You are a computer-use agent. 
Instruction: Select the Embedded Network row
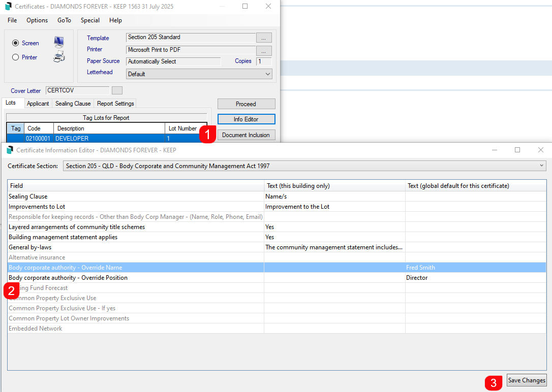[x=277, y=329]
